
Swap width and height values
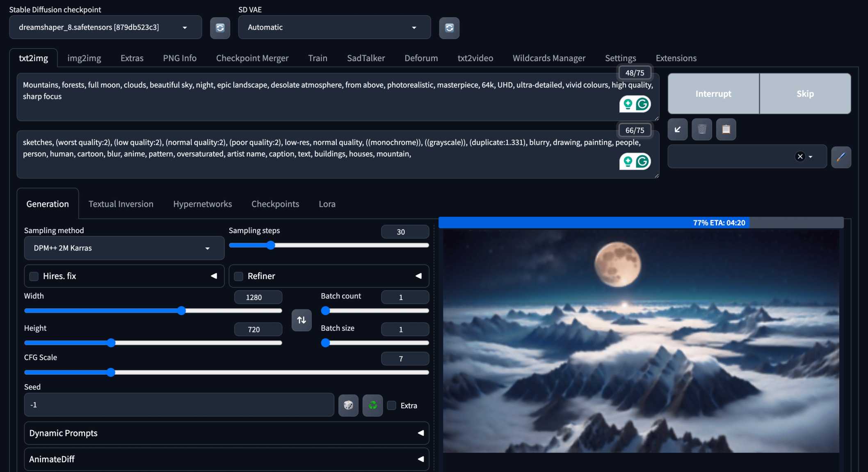(302, 320)
